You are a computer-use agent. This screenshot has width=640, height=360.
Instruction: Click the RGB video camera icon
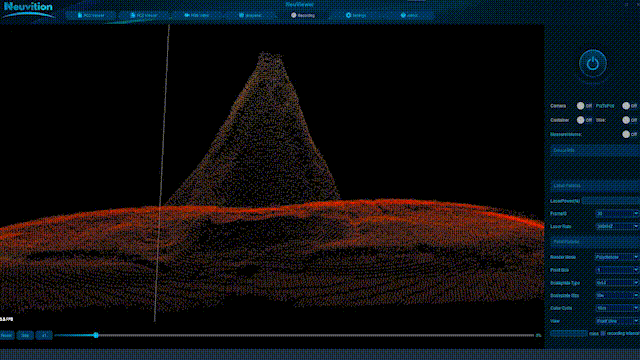click(x=187, y=15)
